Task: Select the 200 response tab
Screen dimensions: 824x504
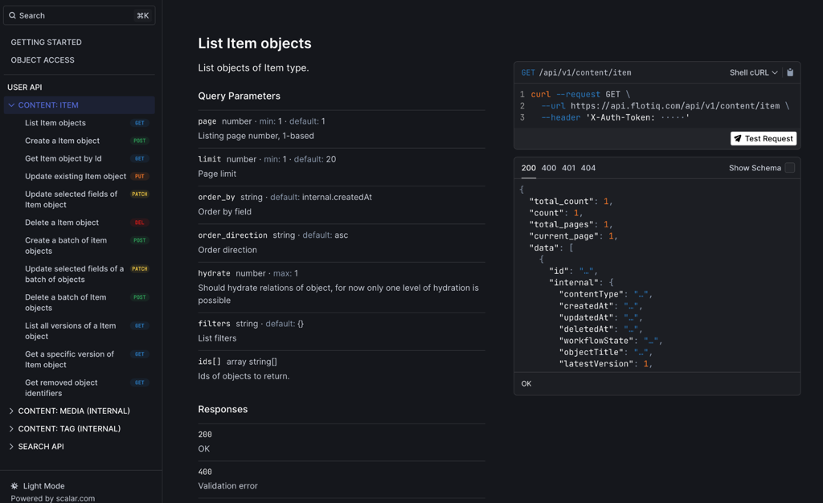Action: [x=528, y=168]
